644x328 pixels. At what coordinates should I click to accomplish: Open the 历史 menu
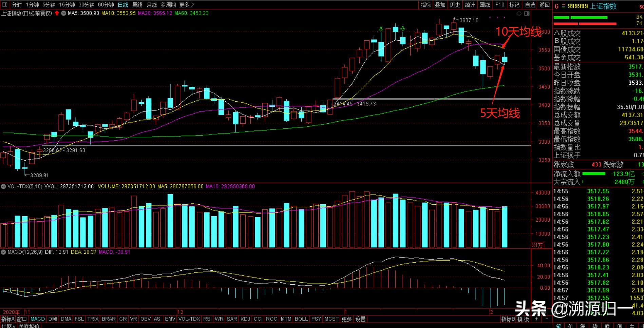[455, 5]
